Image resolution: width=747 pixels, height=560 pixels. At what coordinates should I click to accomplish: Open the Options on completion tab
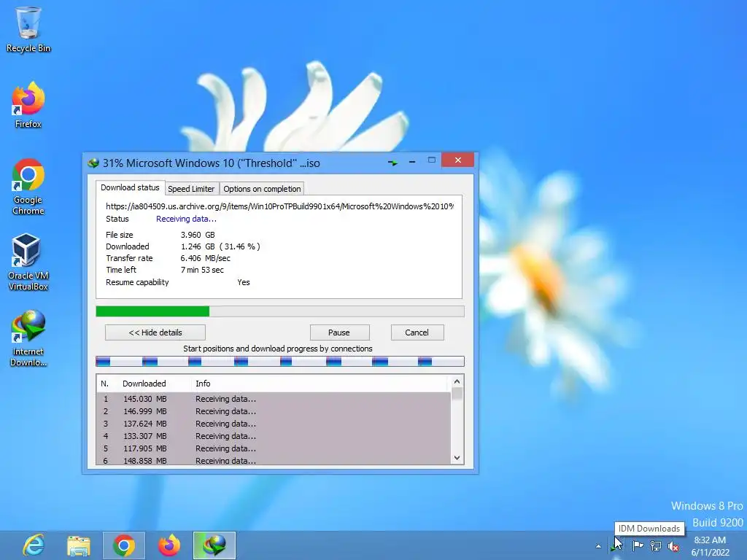[x=262, y=189]
